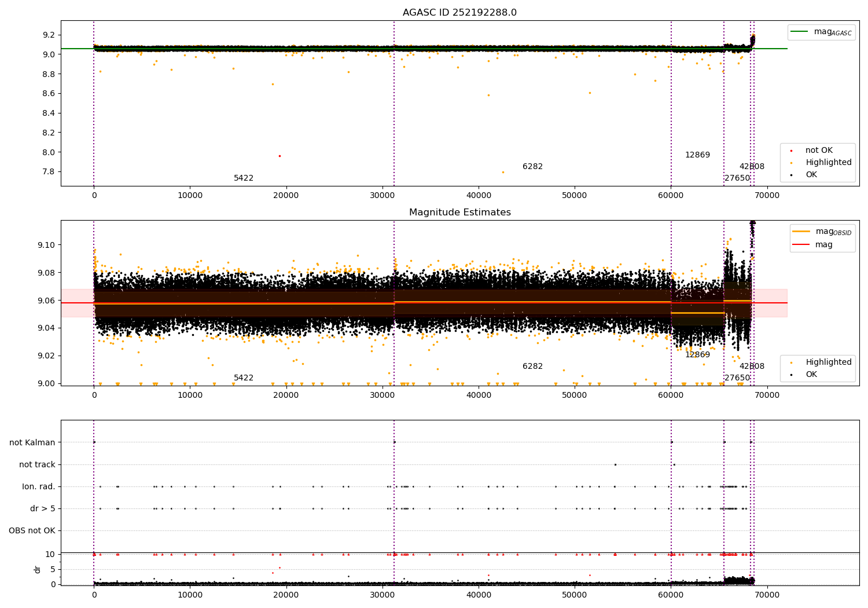Click observation label "6282" in the top plot
This screenshot has width=868, height=608.
click(532, 167)
